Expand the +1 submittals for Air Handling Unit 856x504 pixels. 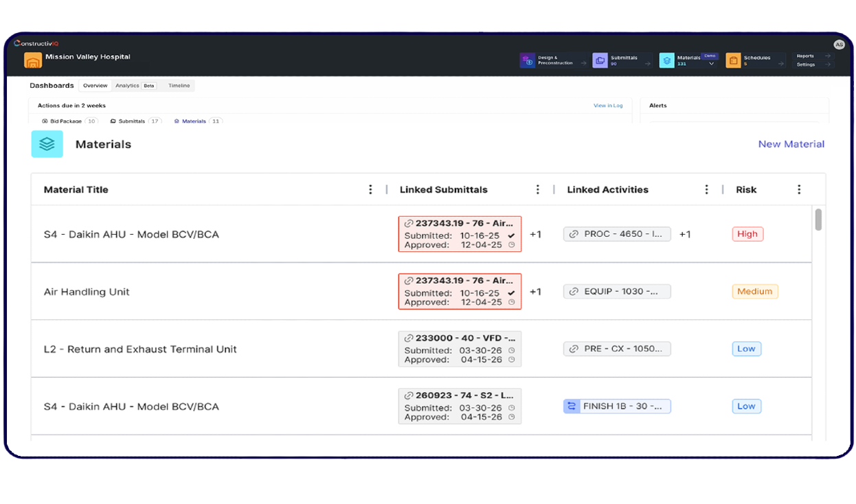535,292
